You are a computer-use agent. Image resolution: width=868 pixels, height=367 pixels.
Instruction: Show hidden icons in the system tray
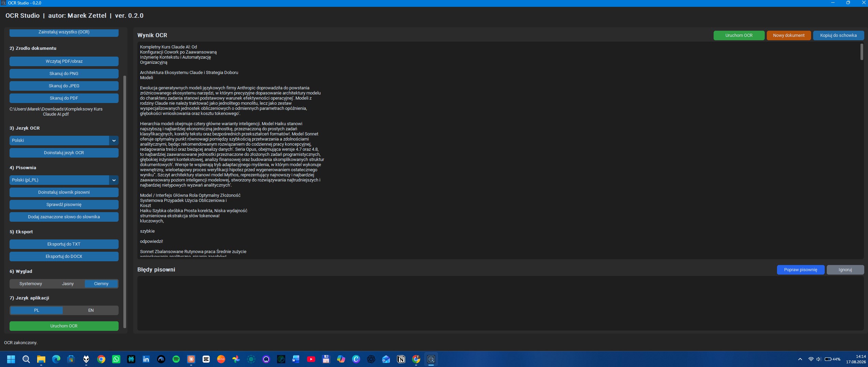click(x=800, y=359)
